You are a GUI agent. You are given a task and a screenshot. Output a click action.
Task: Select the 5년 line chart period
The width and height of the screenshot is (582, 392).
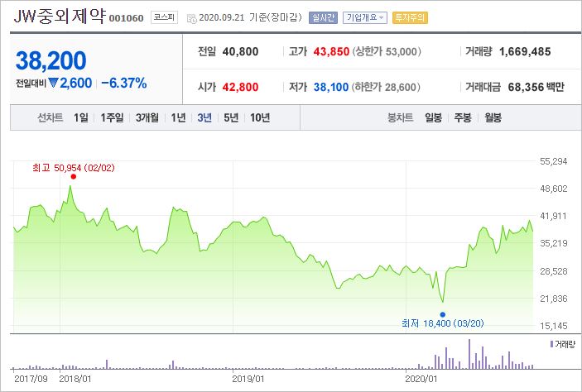point(231,117)
